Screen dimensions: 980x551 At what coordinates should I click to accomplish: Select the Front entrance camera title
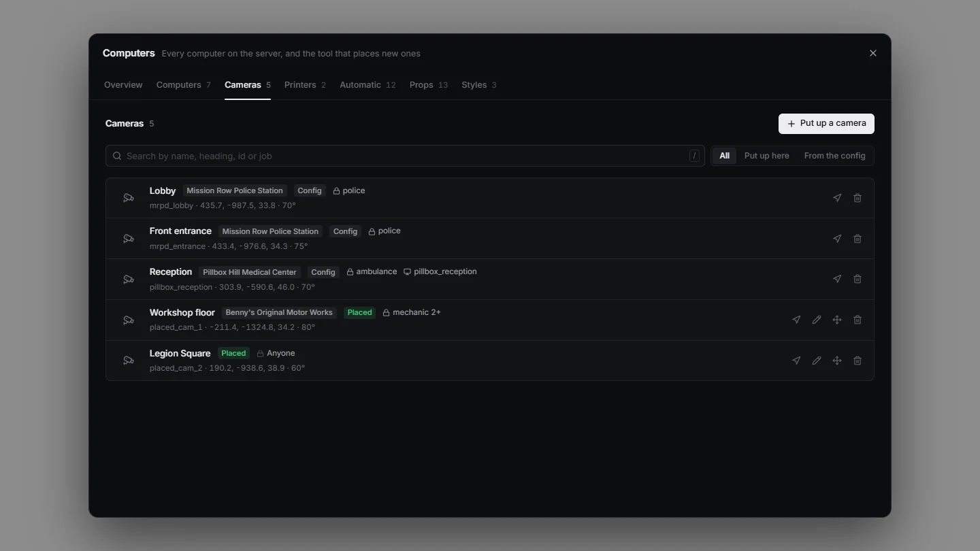tap(180, 231)
